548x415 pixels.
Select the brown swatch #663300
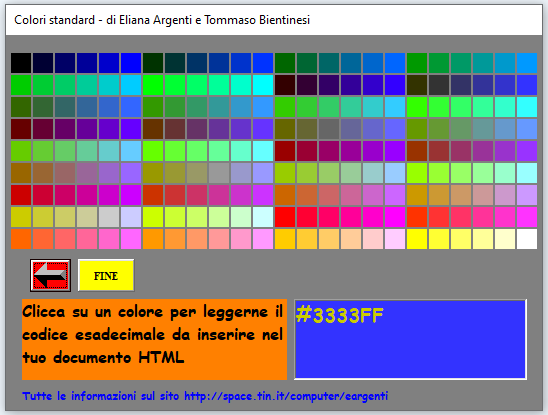pyautogui.click(x=153, y=129)
